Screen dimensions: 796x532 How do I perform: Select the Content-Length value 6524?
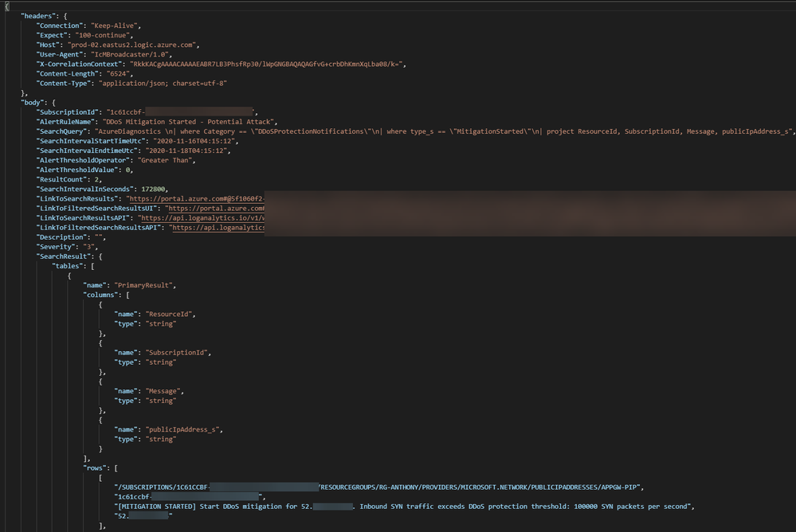pyautogui.click(x=118, y=73)
